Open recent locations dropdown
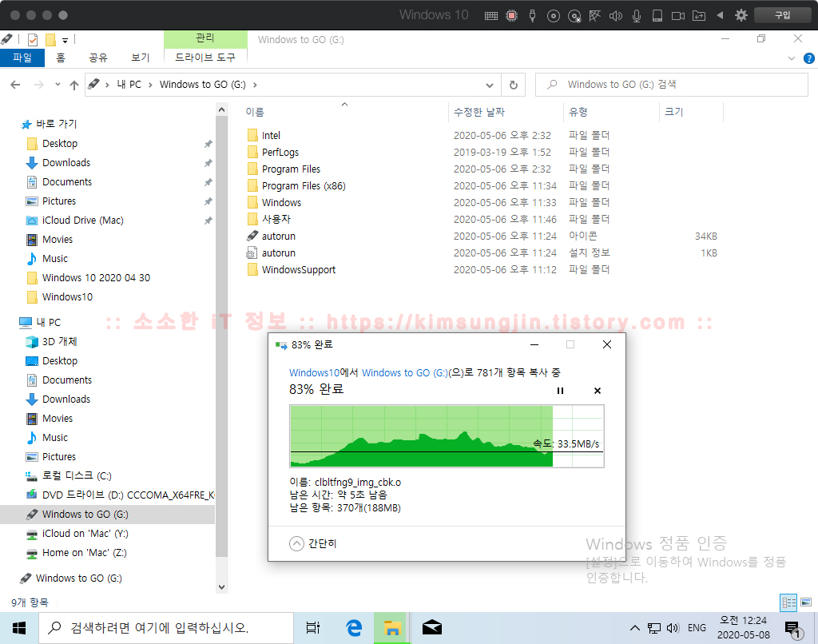Image resolution: width=818 pixels, height=644 pixels. (58, 85)
